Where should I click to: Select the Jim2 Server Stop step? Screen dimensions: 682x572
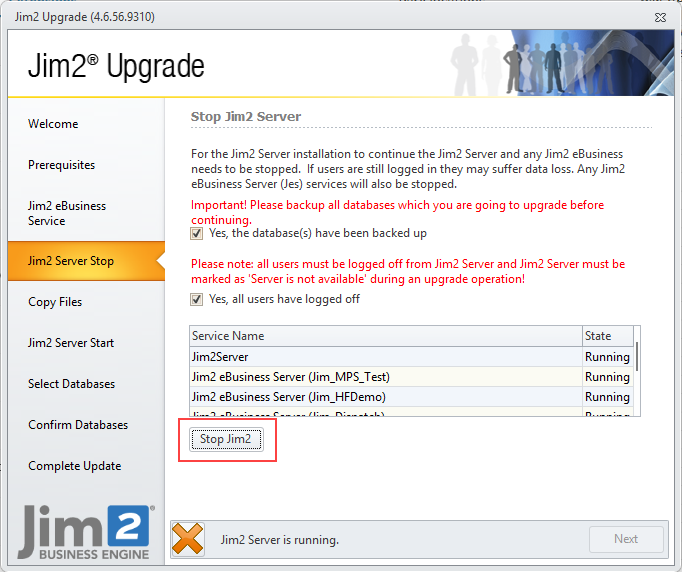[x=86, y=261]
